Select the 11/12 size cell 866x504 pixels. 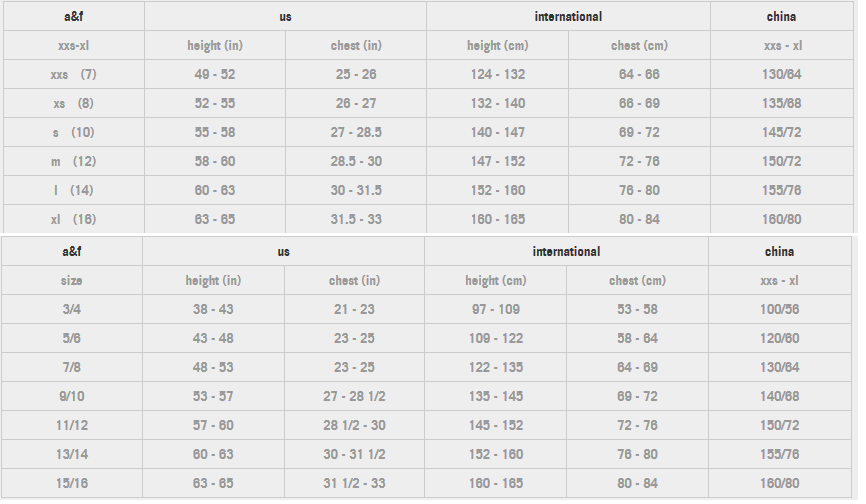(71, 426)
